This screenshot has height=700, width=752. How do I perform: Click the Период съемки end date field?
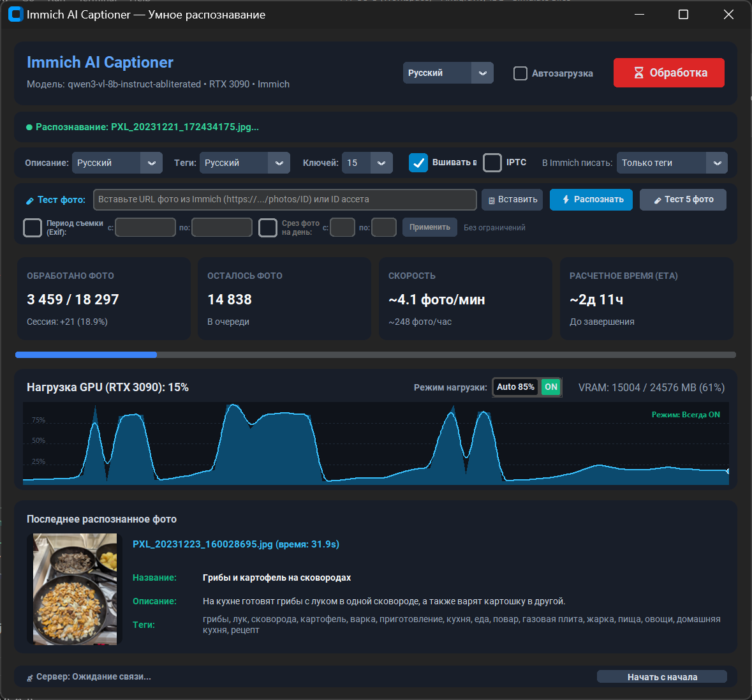tap(222, 227)
